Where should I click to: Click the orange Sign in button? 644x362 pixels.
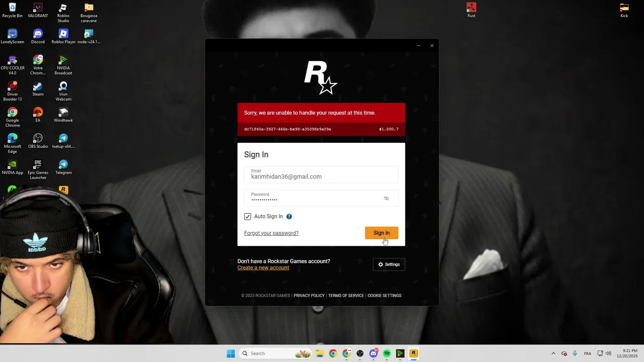coord(381,233)
